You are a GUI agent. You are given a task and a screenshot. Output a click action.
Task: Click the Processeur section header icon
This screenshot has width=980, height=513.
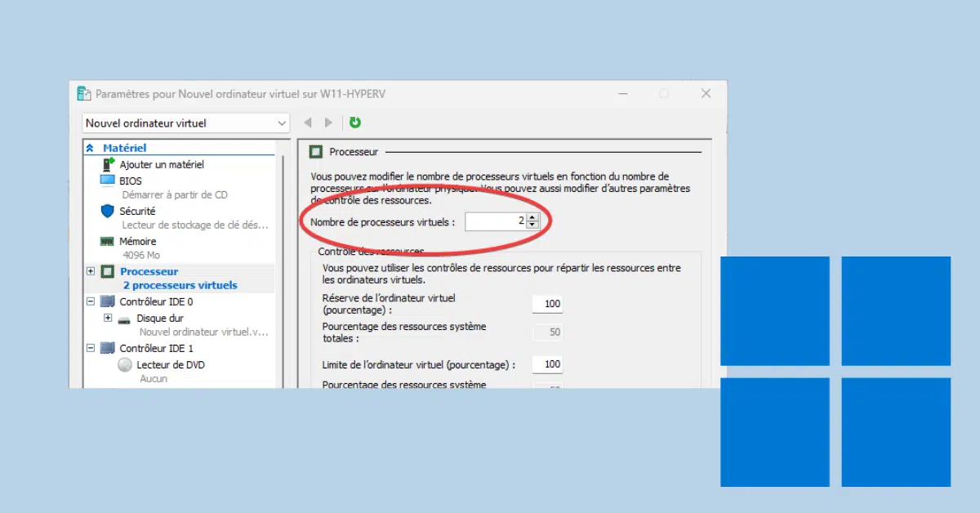[x=315, y=152]
